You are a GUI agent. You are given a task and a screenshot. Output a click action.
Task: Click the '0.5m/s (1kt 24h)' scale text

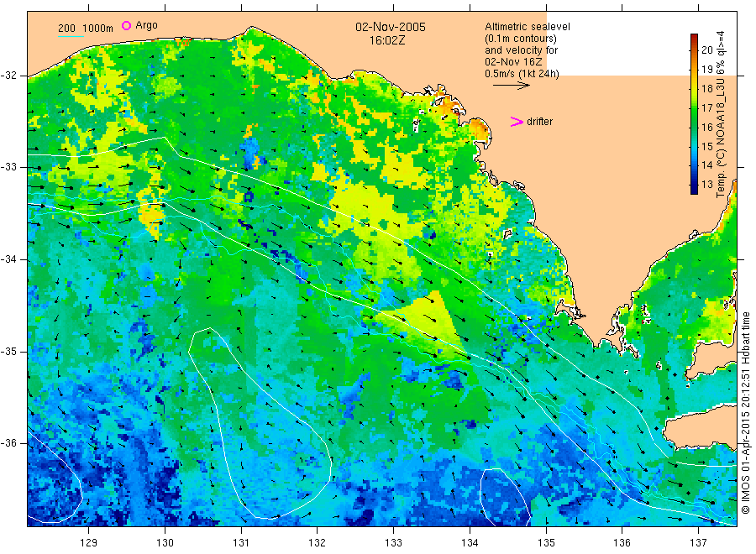(522, 74)
